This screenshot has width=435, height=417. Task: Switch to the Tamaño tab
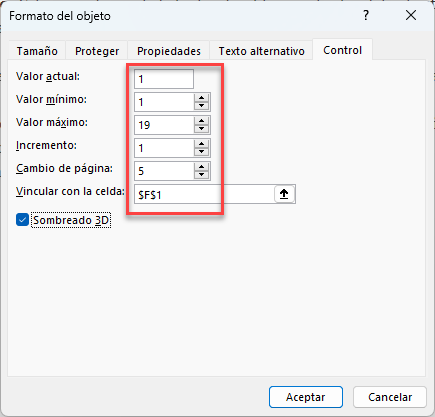pyautogui.click(x=37, y=51)
